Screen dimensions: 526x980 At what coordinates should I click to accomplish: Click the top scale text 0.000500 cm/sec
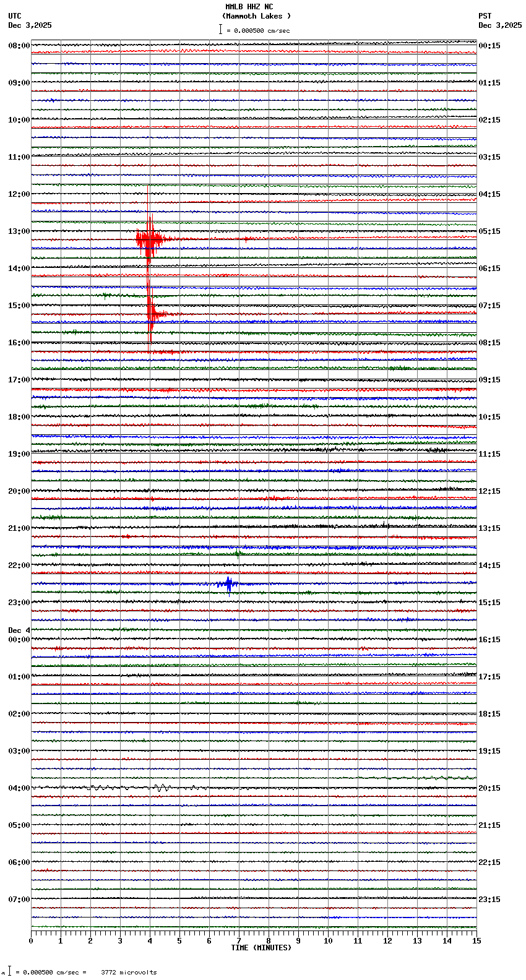[262, 30]
